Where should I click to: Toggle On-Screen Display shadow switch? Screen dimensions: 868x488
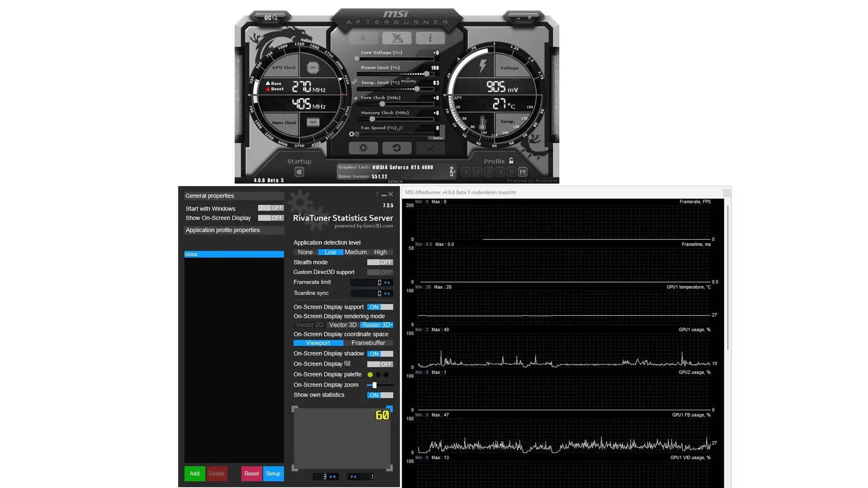click(380, 354)
